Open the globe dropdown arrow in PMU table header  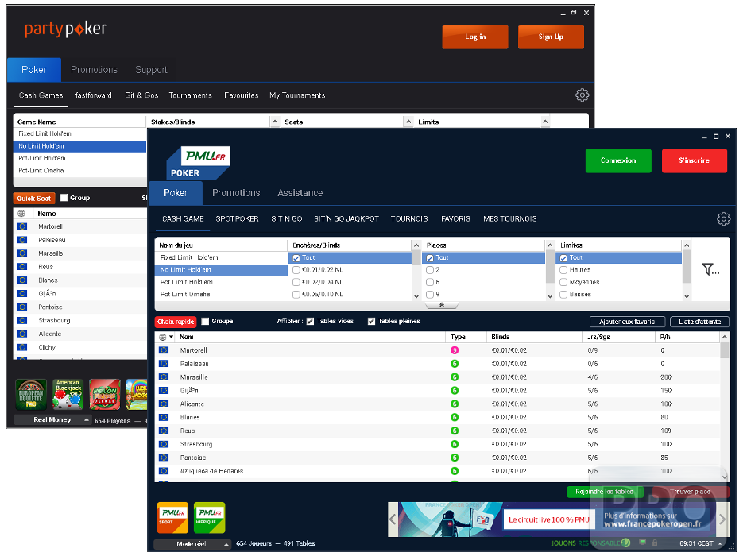click(172, 337)
